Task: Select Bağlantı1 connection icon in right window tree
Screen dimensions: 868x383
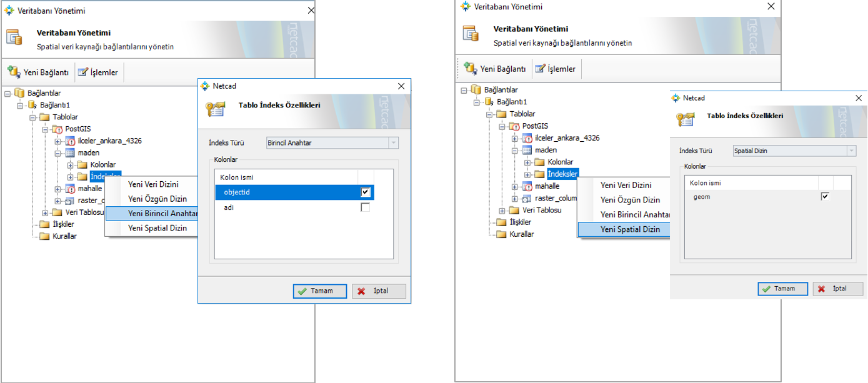Action: (x=489, y=102)
